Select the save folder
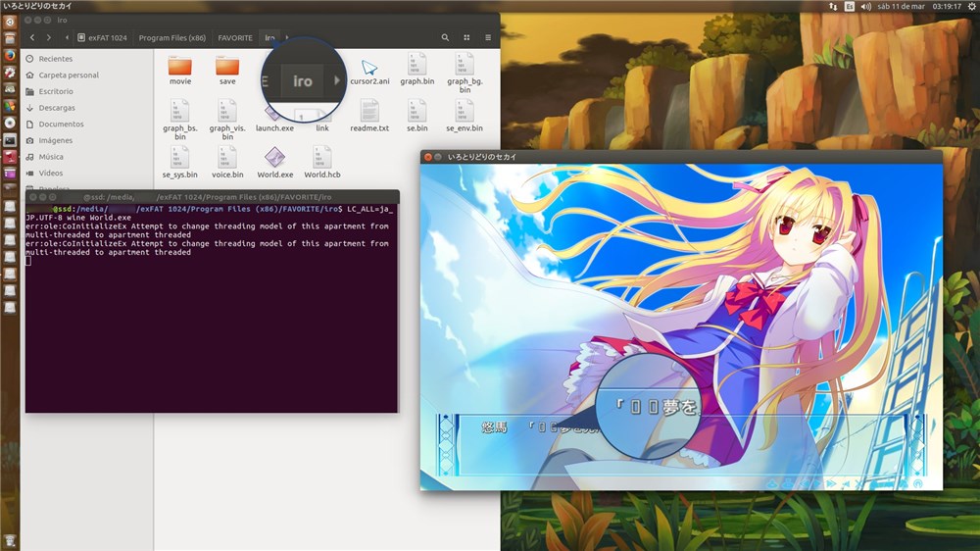 click(227, 70)
